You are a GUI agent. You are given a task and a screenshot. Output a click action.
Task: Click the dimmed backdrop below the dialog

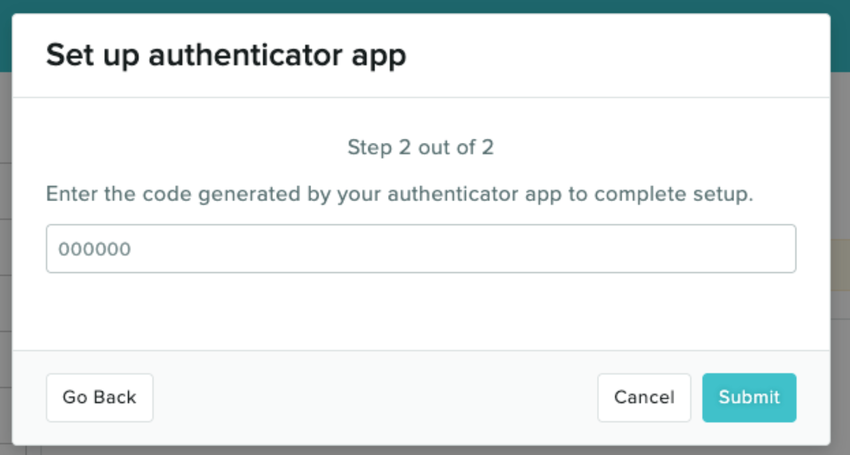tap(420, 450)
